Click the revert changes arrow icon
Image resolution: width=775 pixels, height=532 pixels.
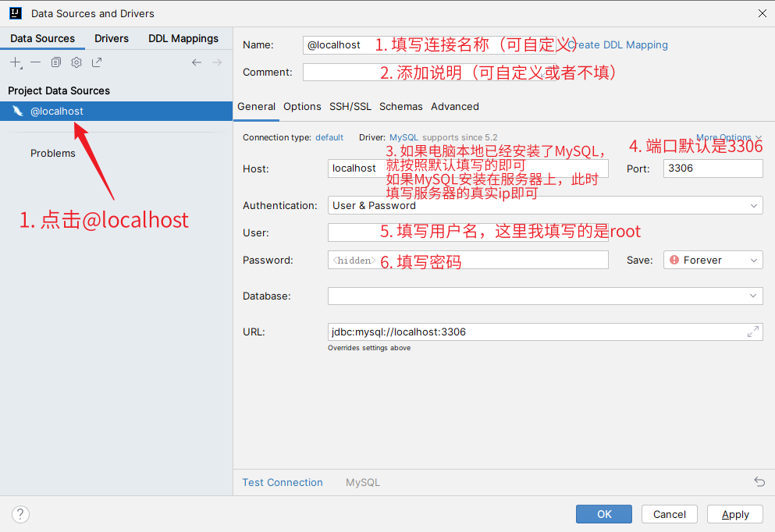click(759, 482)
